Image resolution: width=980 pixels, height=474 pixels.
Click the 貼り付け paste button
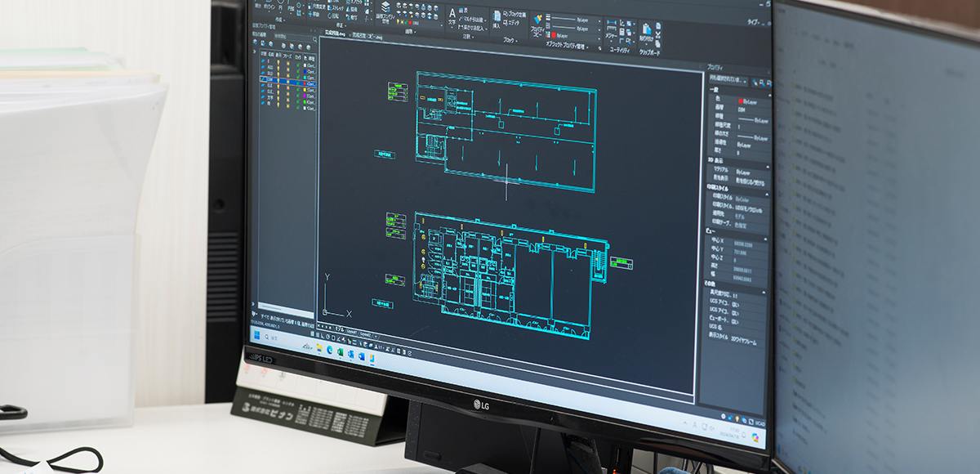click(x=647, y=34)
